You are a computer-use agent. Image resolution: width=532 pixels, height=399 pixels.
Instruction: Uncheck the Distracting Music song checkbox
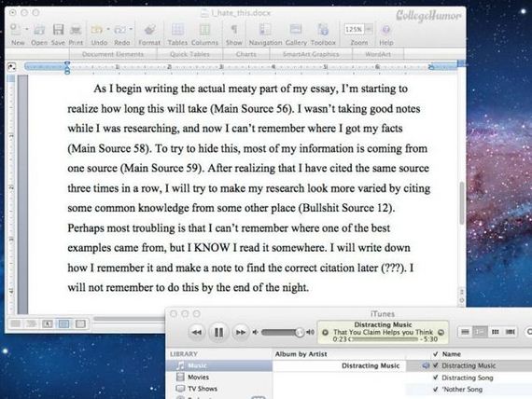coord(436,365)
